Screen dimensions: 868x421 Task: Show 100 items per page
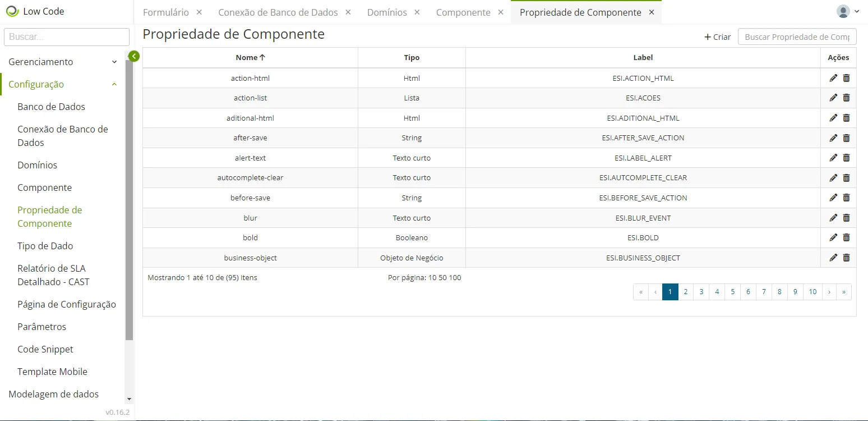pyautogui.click(x=455, y=277)
